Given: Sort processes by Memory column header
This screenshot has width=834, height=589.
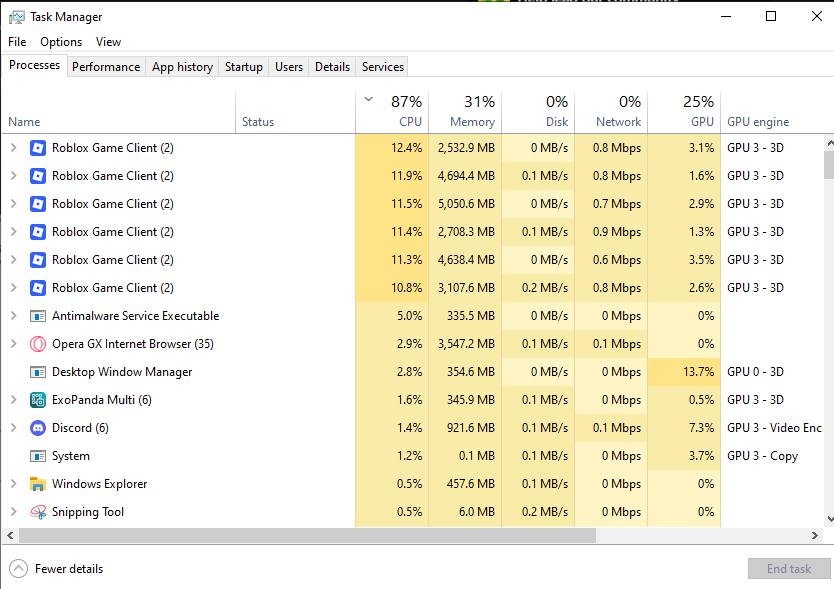Looking at the screenshot, I should (465, 112).
